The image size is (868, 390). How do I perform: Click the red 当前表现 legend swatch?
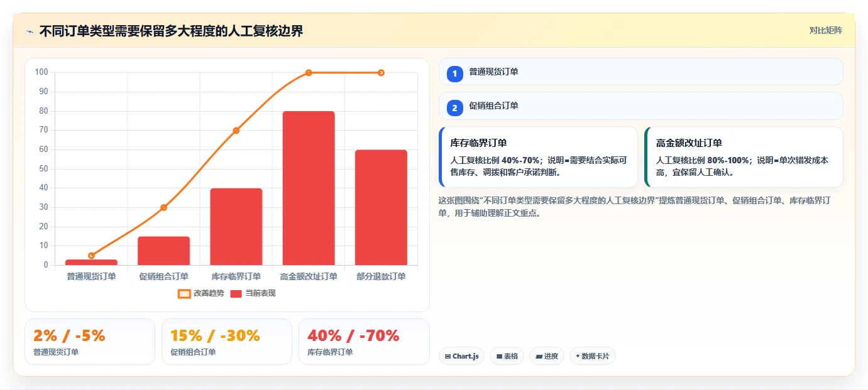click(236, 293)
